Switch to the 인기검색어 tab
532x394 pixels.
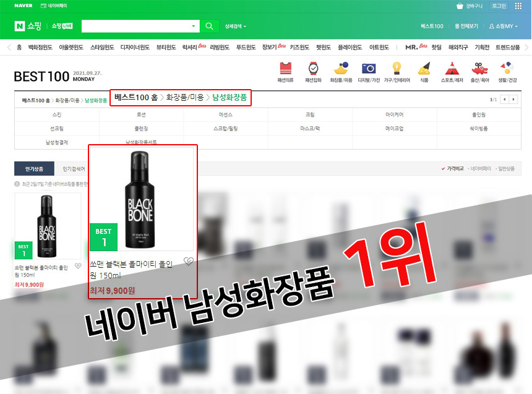point(74,169)
